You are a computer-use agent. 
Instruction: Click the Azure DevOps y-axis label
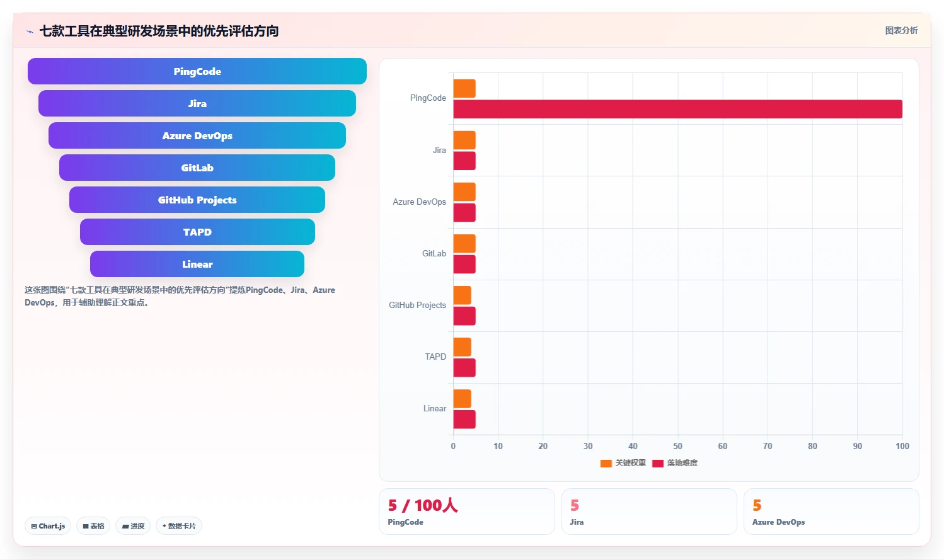(x=419, y=202)
